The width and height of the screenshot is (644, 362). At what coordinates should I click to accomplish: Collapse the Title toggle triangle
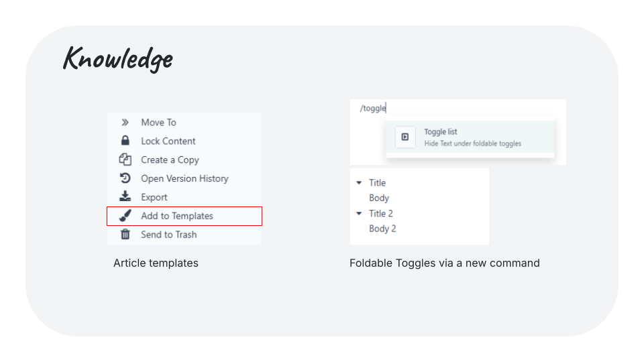(x=359, y=183)
